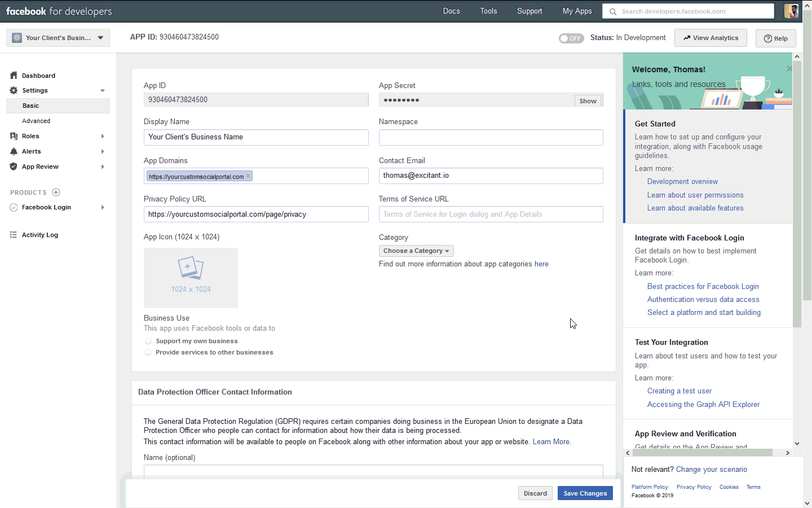
Task: Click the Activity Log list icon
Action: (14, 235)
